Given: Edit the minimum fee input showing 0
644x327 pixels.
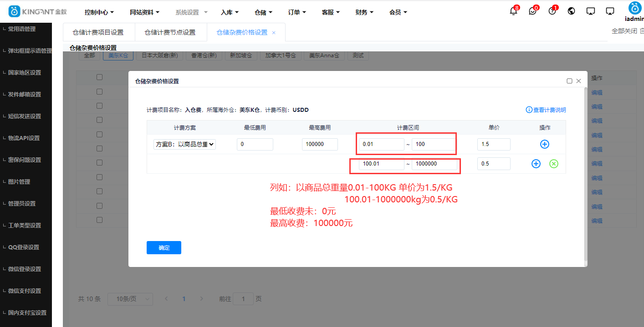Looking at the screenshot, I should tap(255, 144).
